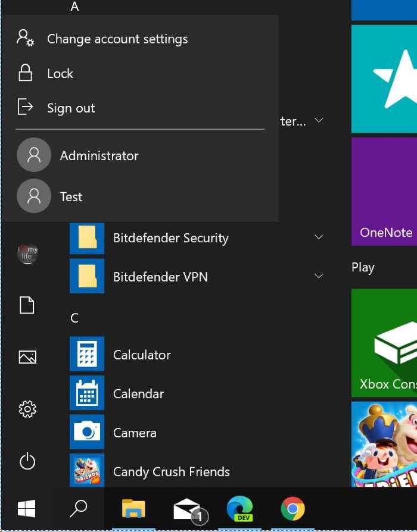This screenshot has width=417, height=532.
Task: Open the OneNote tile
Action: tap(384, 192)
